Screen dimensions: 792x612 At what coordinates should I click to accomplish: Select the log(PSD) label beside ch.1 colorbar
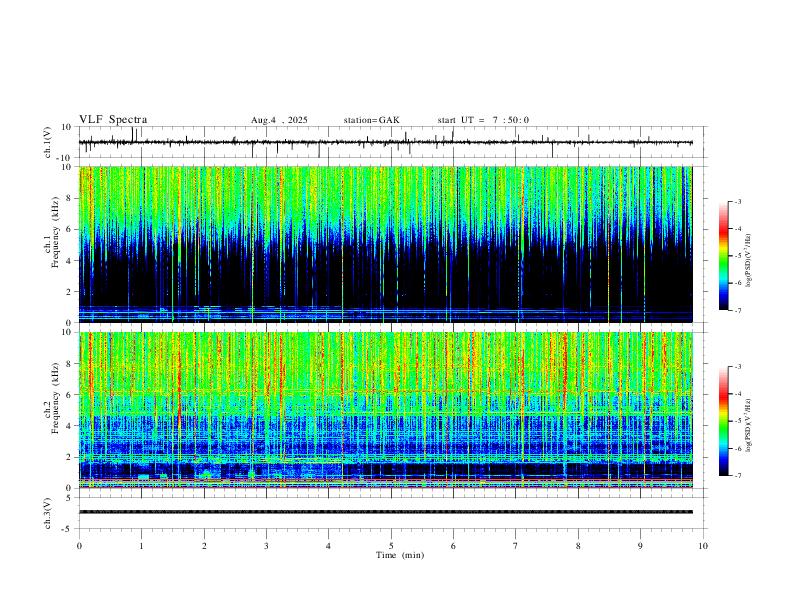749,261
